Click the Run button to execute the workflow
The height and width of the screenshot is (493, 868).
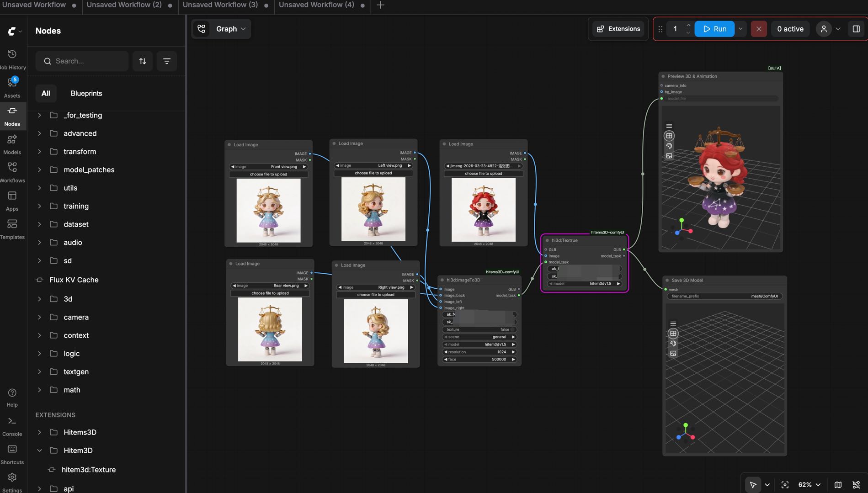coord(714,28)
